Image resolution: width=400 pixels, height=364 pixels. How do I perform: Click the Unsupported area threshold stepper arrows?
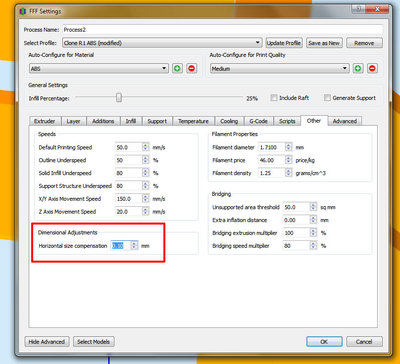(x=313, y=207)
